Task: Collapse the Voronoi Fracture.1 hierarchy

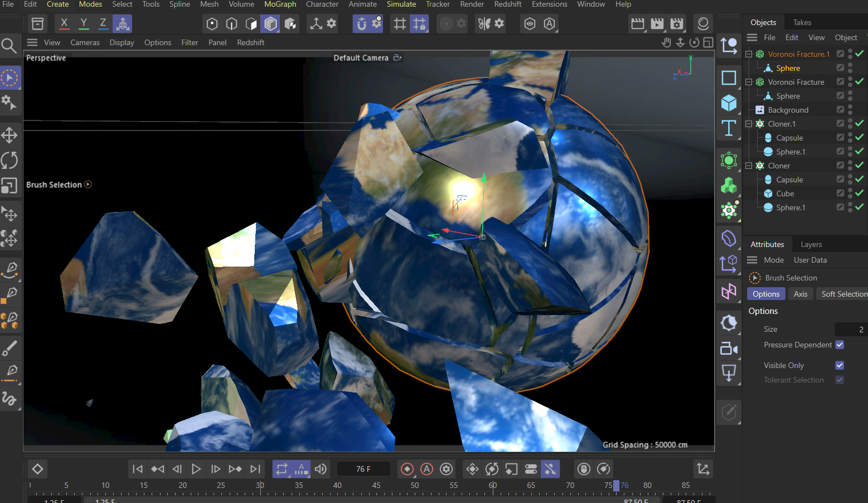Action: tap(749, 54)
